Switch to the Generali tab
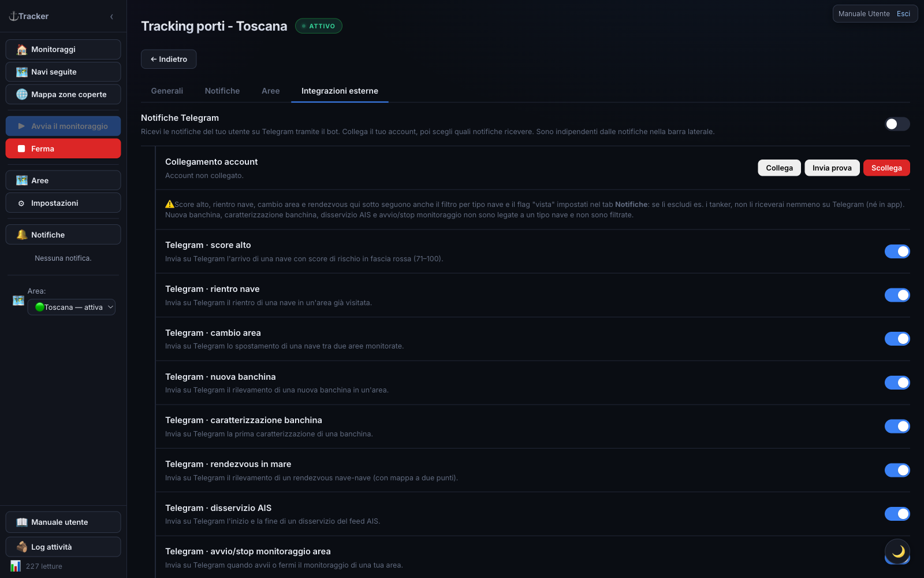This screenshot has width=924, height=578. tap(167, 91)
